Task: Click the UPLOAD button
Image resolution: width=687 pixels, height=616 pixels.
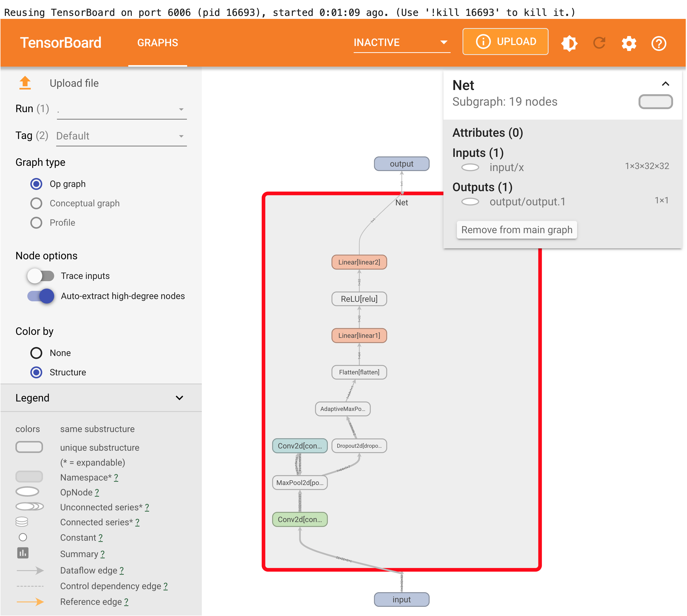Action: tap(506, 42)
